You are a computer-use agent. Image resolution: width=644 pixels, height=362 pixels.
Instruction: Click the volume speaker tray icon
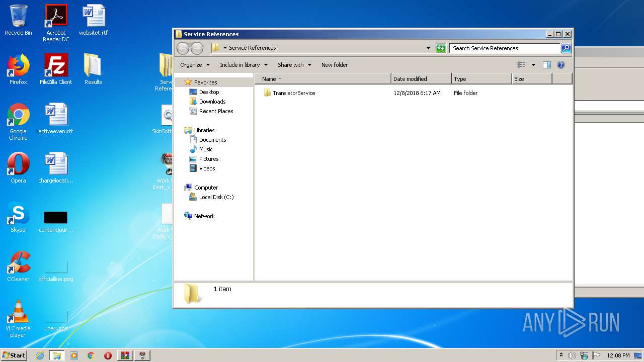[x=572, y=355]
